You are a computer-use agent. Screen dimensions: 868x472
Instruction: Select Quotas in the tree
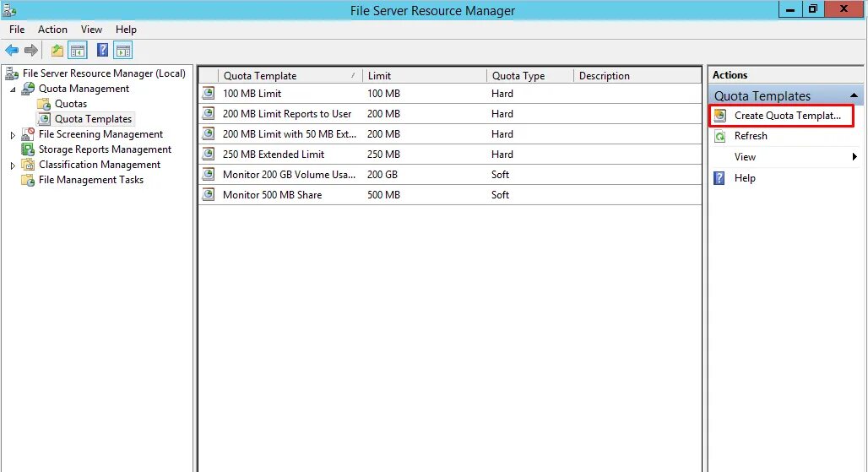tap(71, 104)
